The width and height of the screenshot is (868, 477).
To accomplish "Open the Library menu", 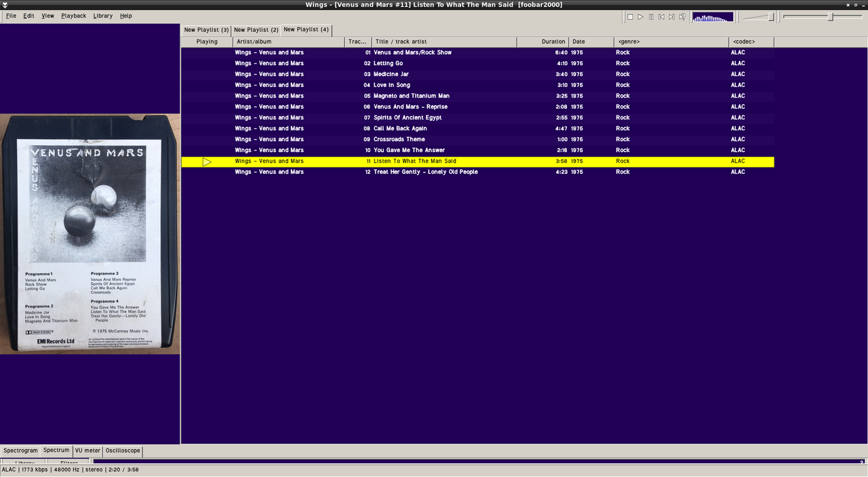I will coord(103,16).
